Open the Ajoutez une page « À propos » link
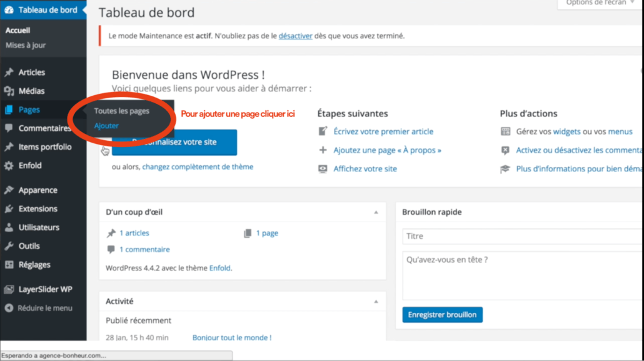Viewport: 644px width, 361px height. [x=387, y=151]
